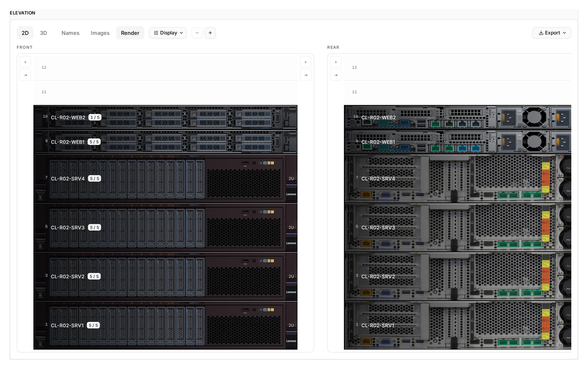Click the front rack left collapse arrow icon
588x369 pixels.
tap(25, 75)
